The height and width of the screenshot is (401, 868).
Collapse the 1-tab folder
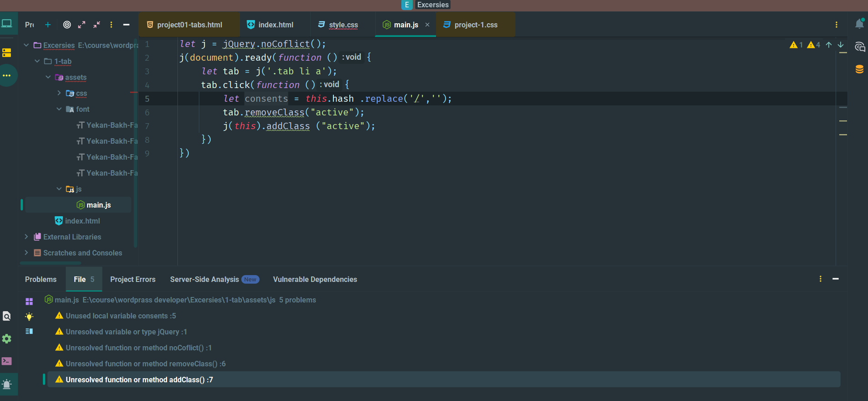pos(37,61)
